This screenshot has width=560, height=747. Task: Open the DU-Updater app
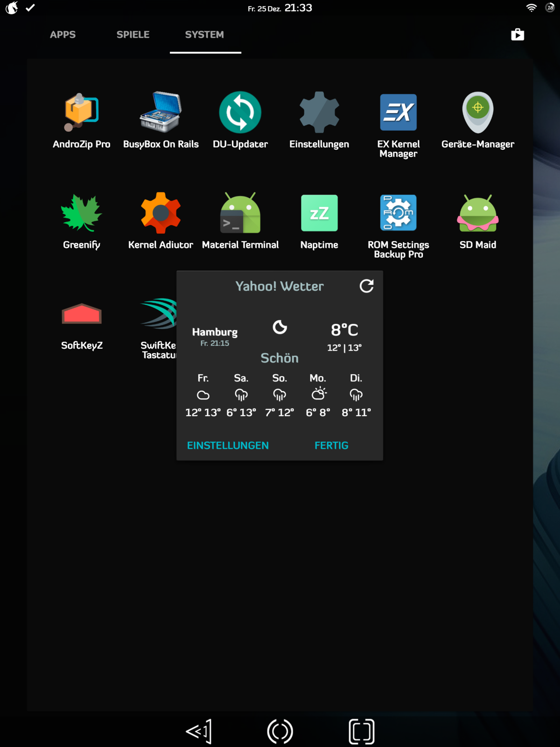point(240,113)
